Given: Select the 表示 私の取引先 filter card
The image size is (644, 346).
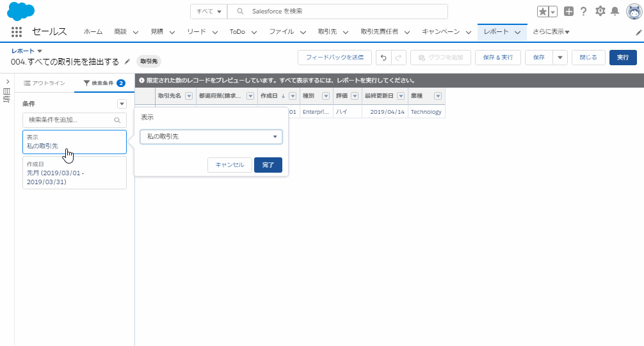Looking at the screenshot, I should 74,142.
